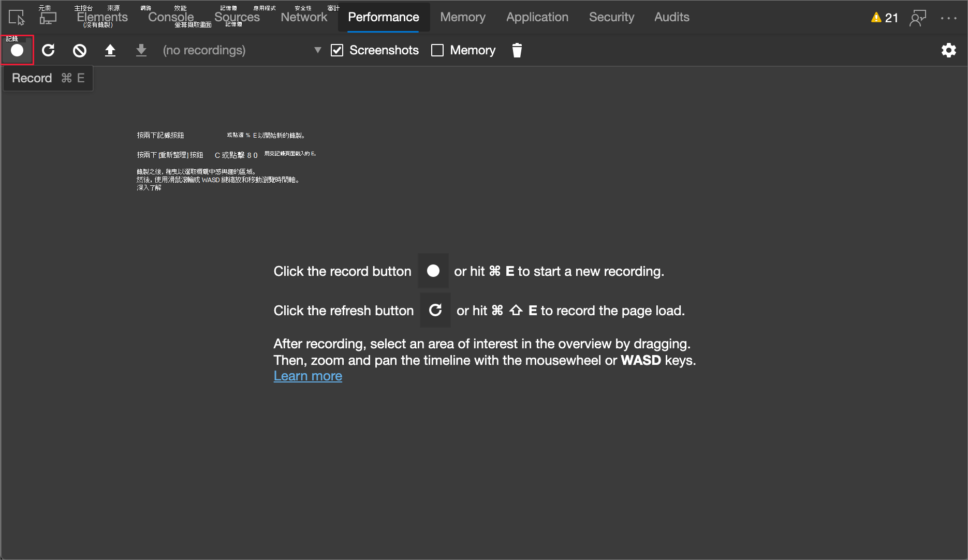Click the reload and record page load icon
This screenshot has height=560, width=968.
coord(48,50)
